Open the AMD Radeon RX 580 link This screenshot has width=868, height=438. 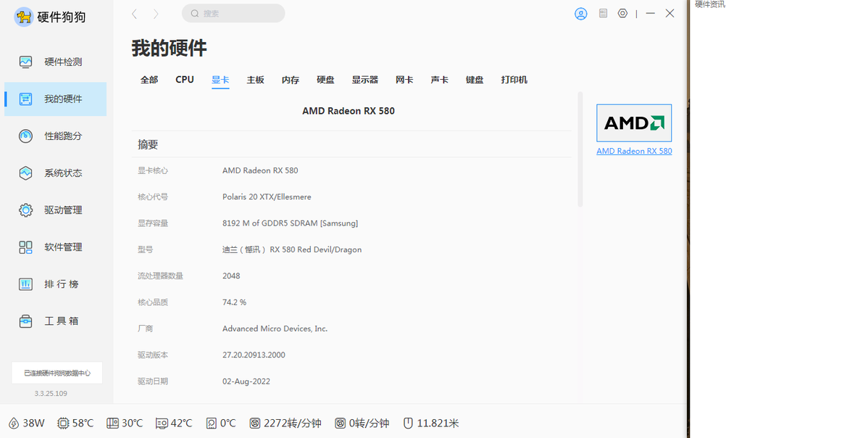coord(634,151)
